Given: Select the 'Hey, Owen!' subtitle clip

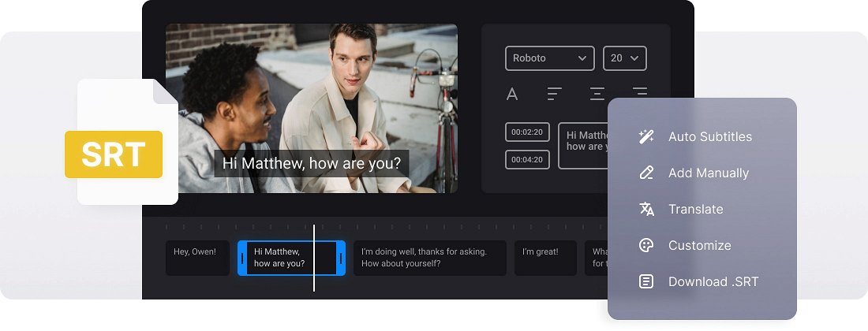Looking at the screenshot, I should click(197, 258).
